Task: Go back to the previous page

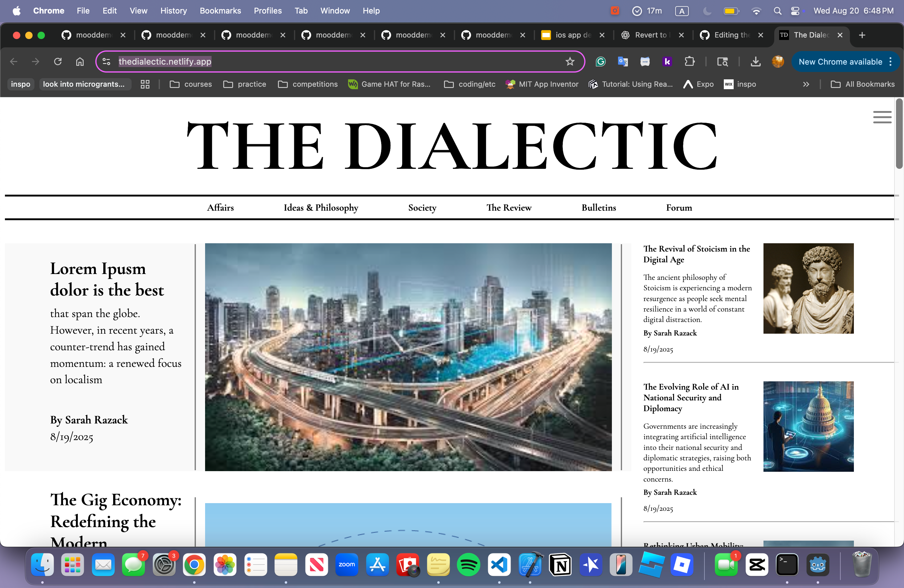Action: pyautogui.click(x=14, y=62)
